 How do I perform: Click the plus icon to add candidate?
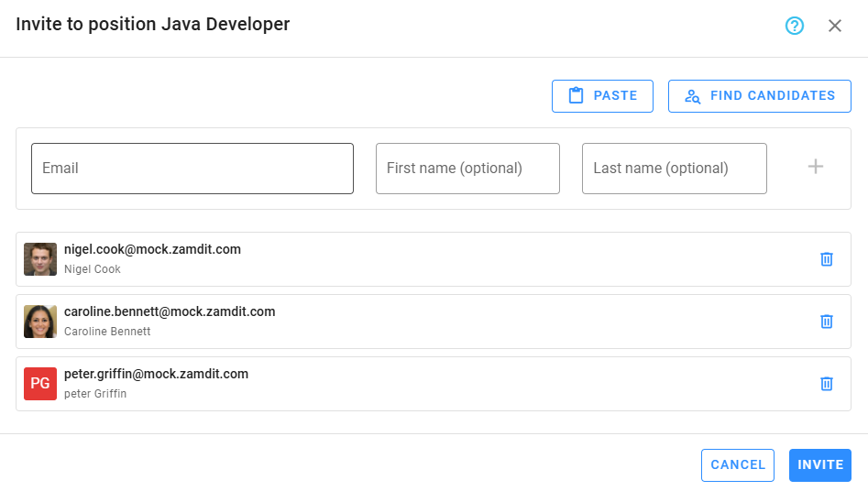pyautogui.click(x=815, y=167)
